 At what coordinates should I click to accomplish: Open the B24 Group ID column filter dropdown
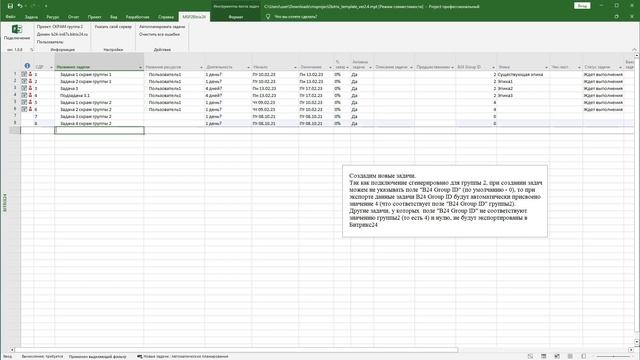(x=493, y=67)
